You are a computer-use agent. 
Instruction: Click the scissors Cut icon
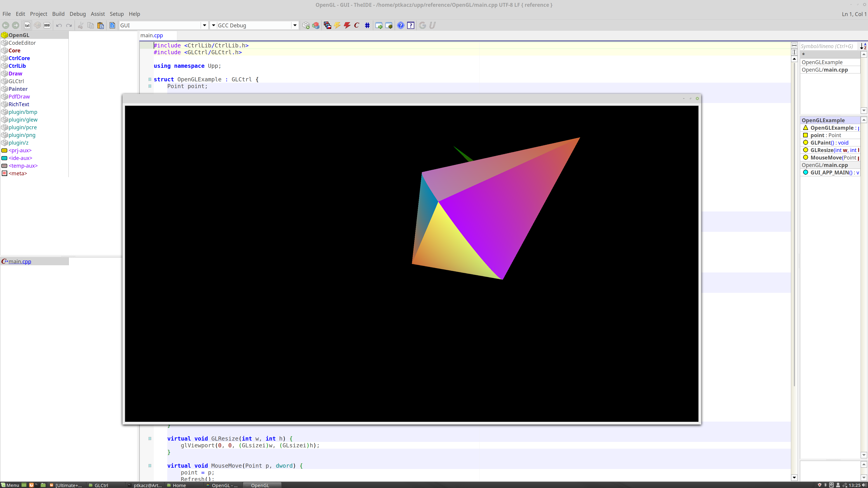(80, 25)
